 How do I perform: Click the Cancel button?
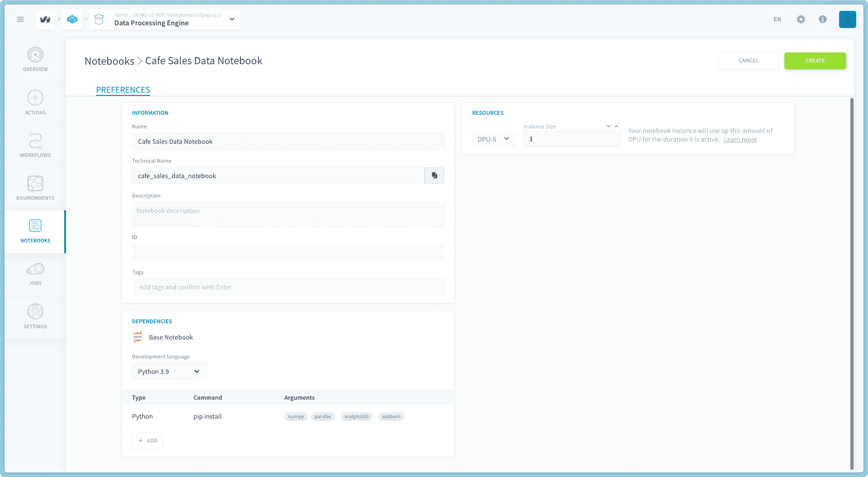pyautogui.click(x=748, y=61)
